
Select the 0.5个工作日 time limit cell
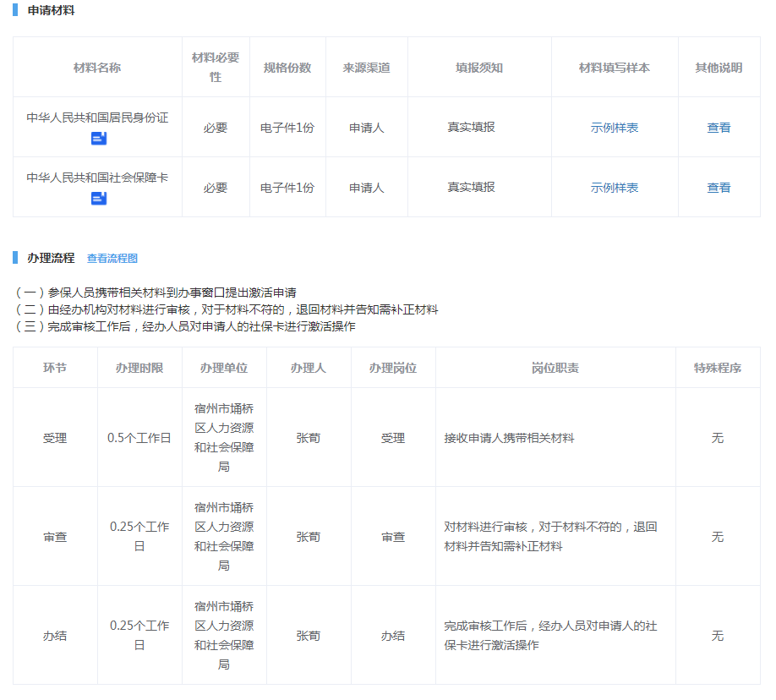(x=139, y=438)
